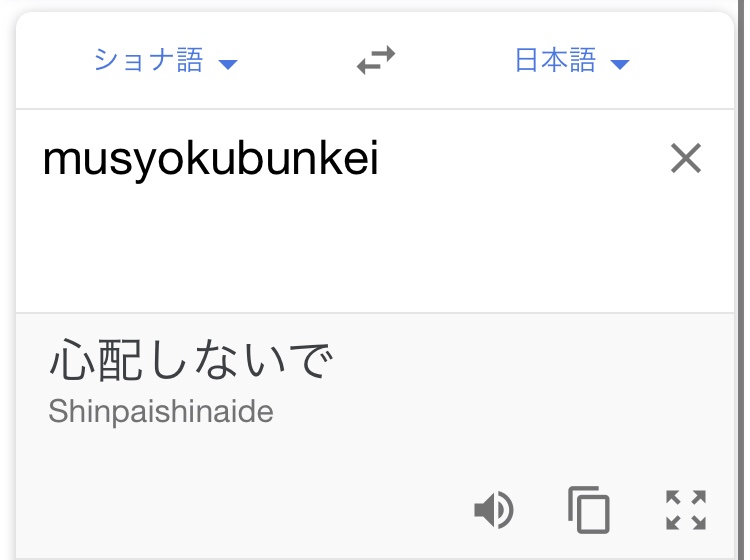Tap the speaker icon under the translation

[x=494, y=510]
